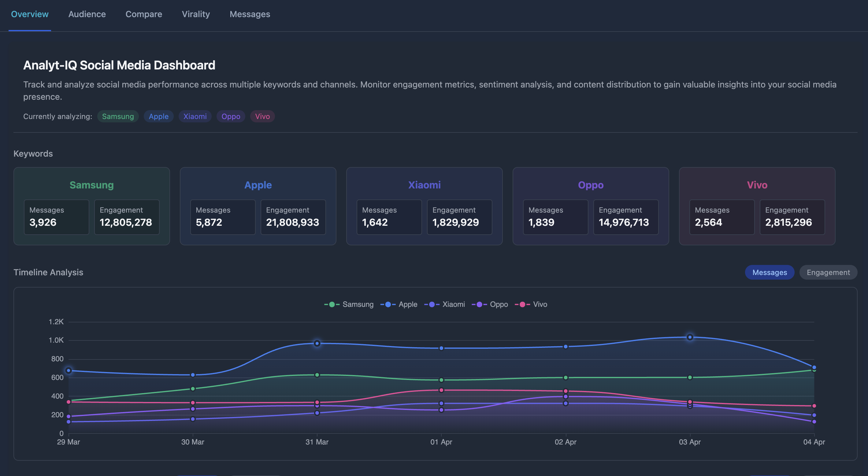Click the Timeline Analysis heading

click(48, 272)
